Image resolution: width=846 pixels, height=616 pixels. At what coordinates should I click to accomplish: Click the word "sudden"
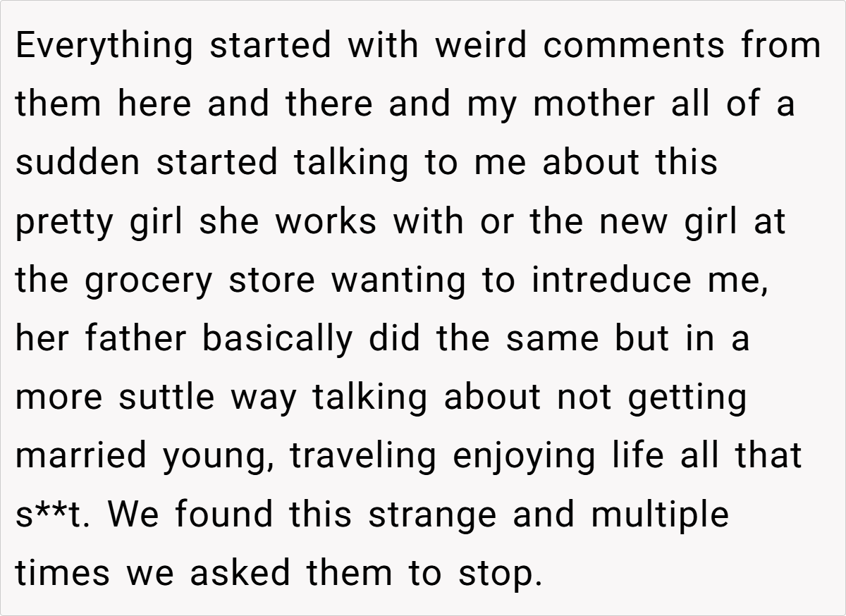coord(76,162)
